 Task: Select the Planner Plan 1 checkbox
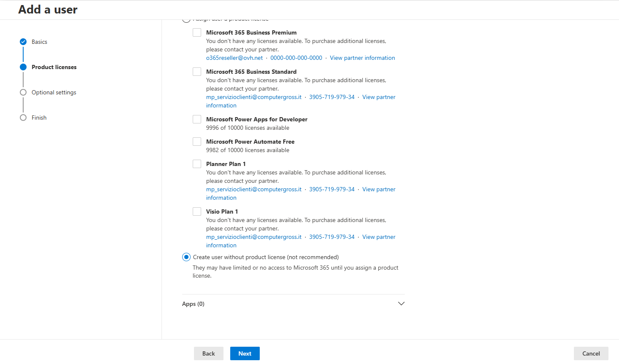click(x=197, y=164)
